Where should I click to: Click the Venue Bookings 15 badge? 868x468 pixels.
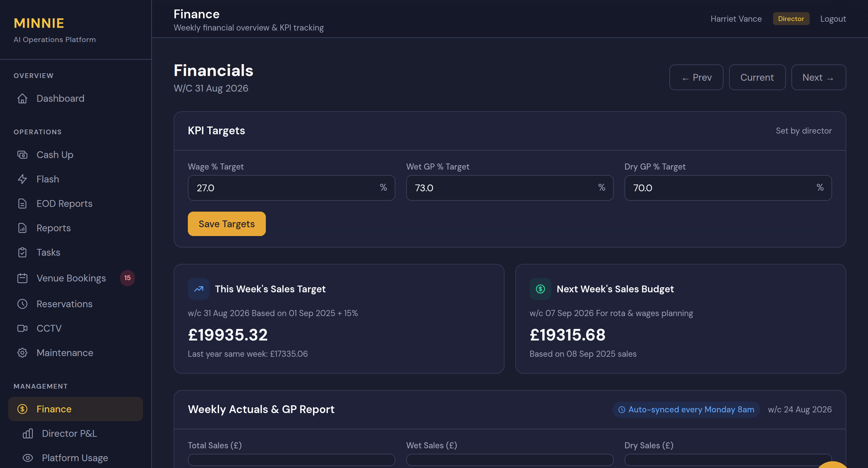(x=127, y=278)
